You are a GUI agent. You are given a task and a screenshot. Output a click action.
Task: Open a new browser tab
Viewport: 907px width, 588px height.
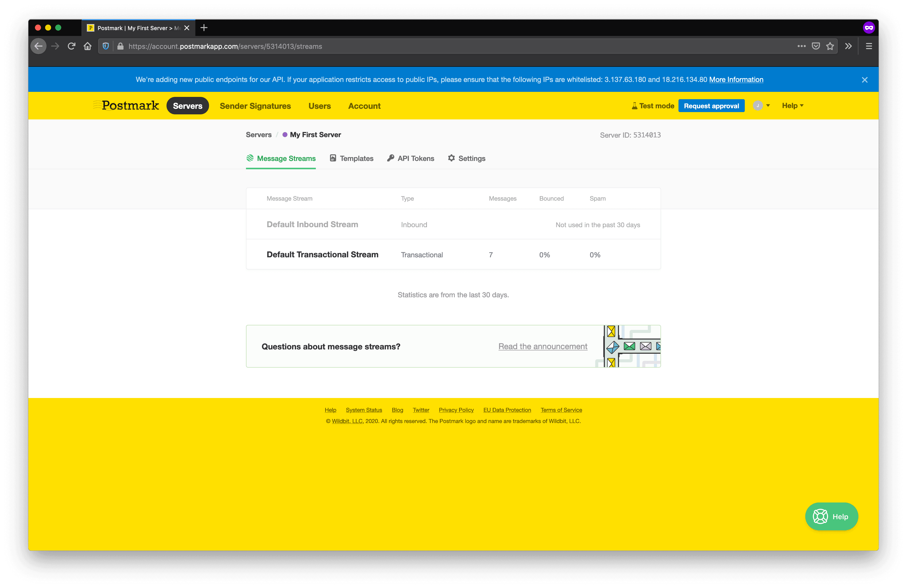pos(204,27)
